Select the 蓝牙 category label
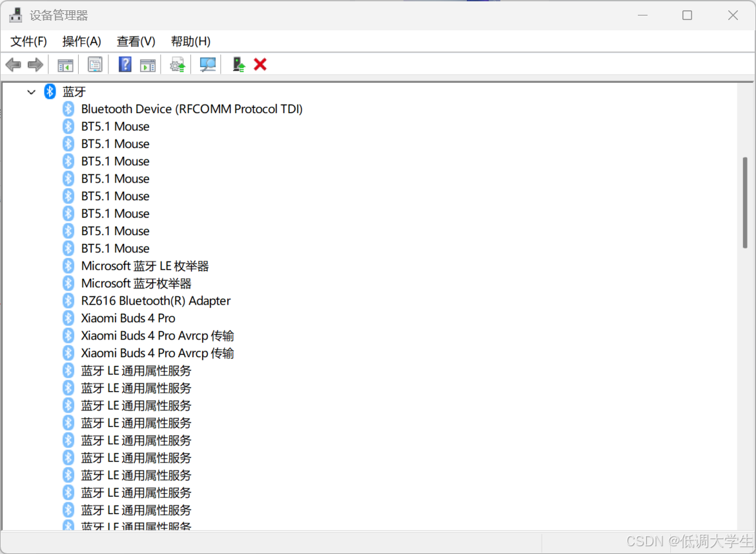The width and height of the screenshot is (756, 554). (74, 92)
